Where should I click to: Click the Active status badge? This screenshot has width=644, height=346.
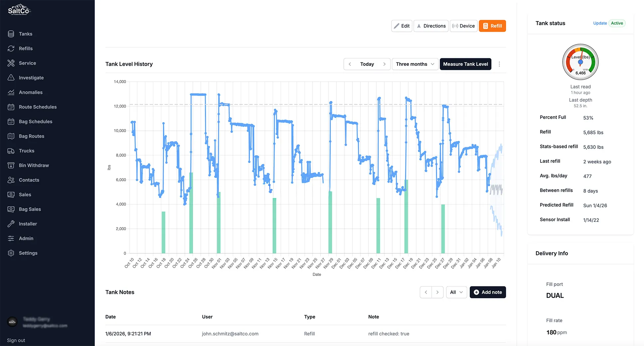tap(617, 23)
